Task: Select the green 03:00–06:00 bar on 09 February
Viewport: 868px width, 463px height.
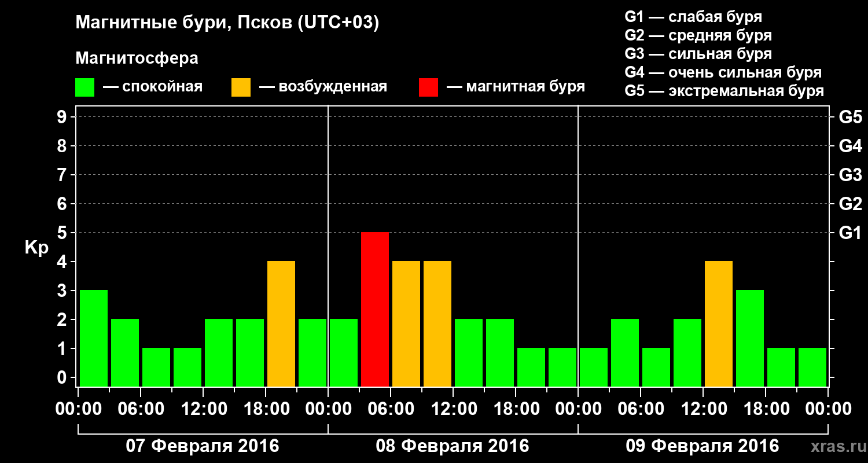Action: point(625,352)
